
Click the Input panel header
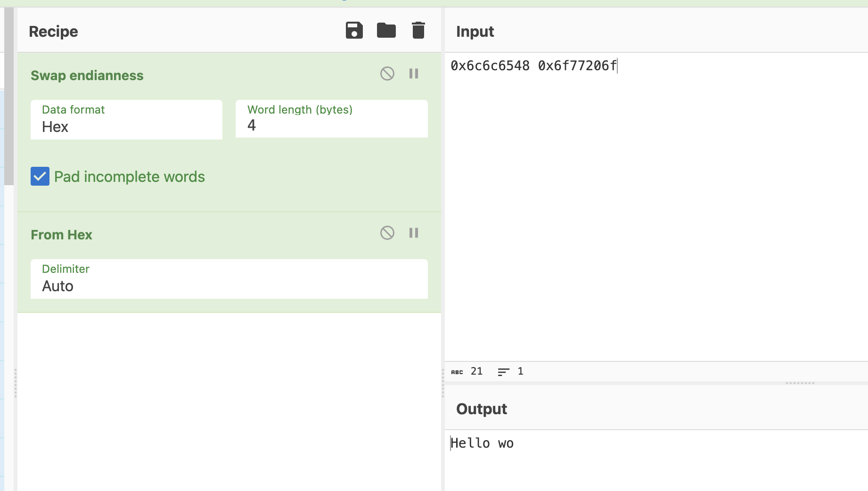click(x=475, y=31)
